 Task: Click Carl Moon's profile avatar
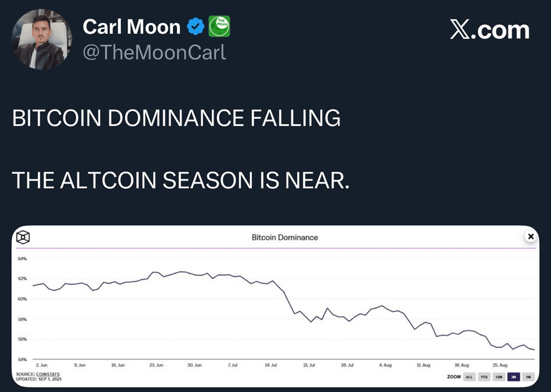(x=42, y=39)
